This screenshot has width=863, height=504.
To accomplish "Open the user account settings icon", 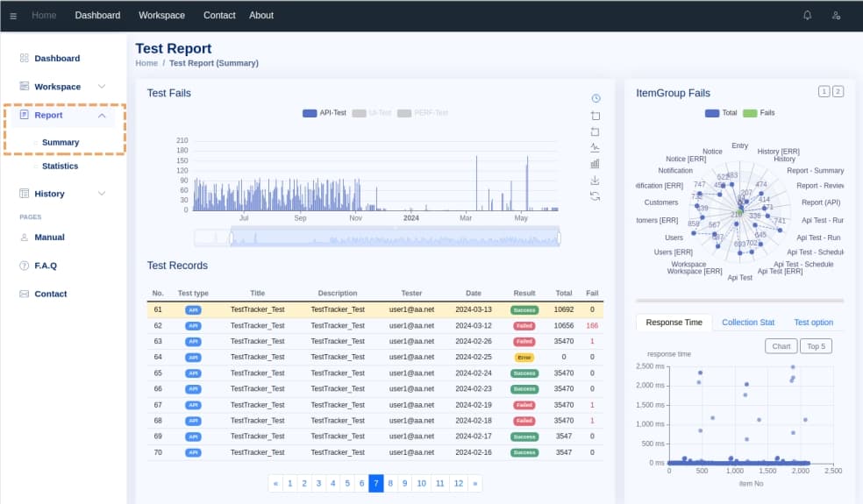I will tap(836, 16).
